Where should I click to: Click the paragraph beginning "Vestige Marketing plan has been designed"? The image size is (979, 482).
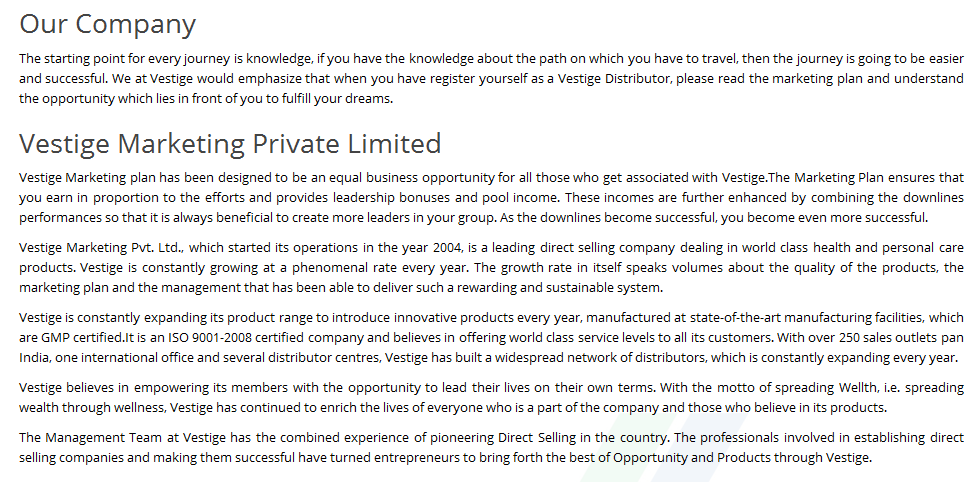(491, 197)
